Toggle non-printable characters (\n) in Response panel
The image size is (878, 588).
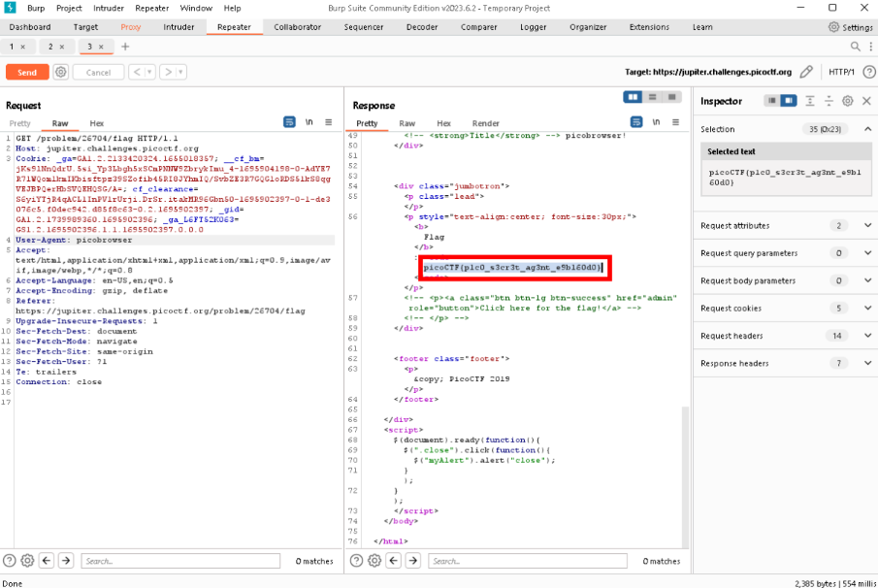pos(657,122)
